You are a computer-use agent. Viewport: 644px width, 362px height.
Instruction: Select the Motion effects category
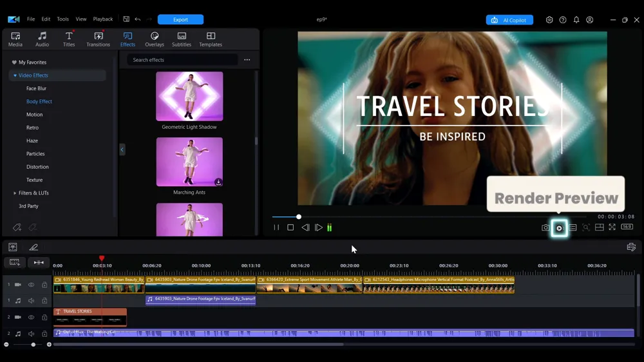coord(35,115)
